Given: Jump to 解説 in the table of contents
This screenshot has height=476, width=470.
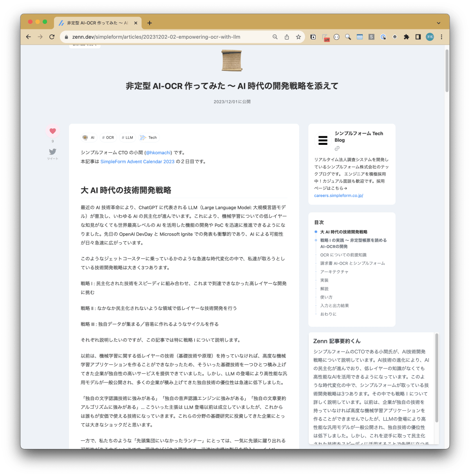Looking at the screenshot, I should [x=324, y=288].
